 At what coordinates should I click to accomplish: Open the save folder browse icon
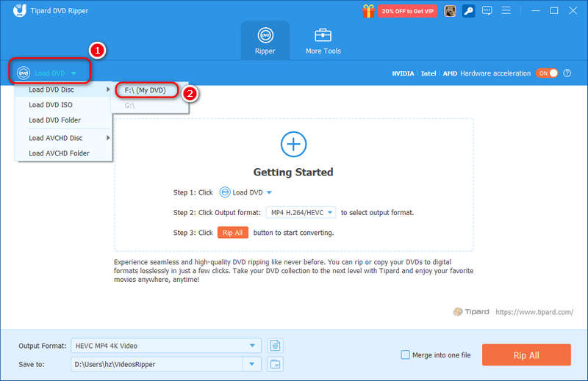[276, 363]
